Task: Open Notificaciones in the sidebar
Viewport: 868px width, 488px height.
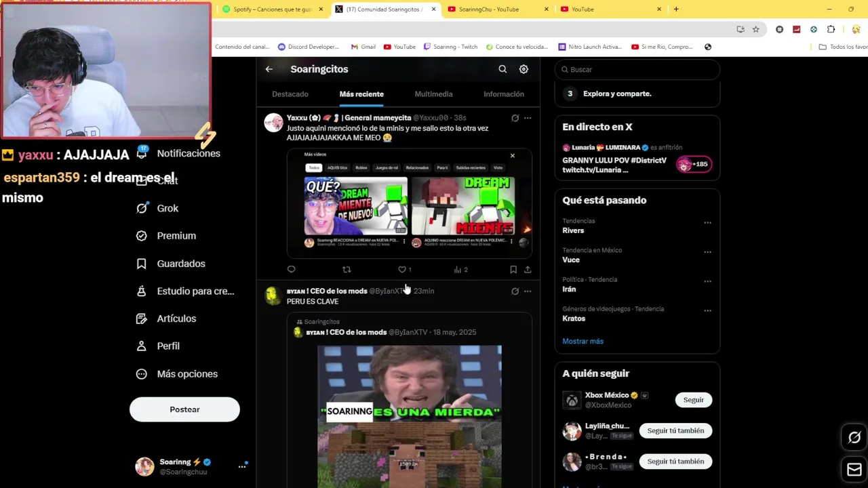Action: pyautogui.click(x=179, y=153)
